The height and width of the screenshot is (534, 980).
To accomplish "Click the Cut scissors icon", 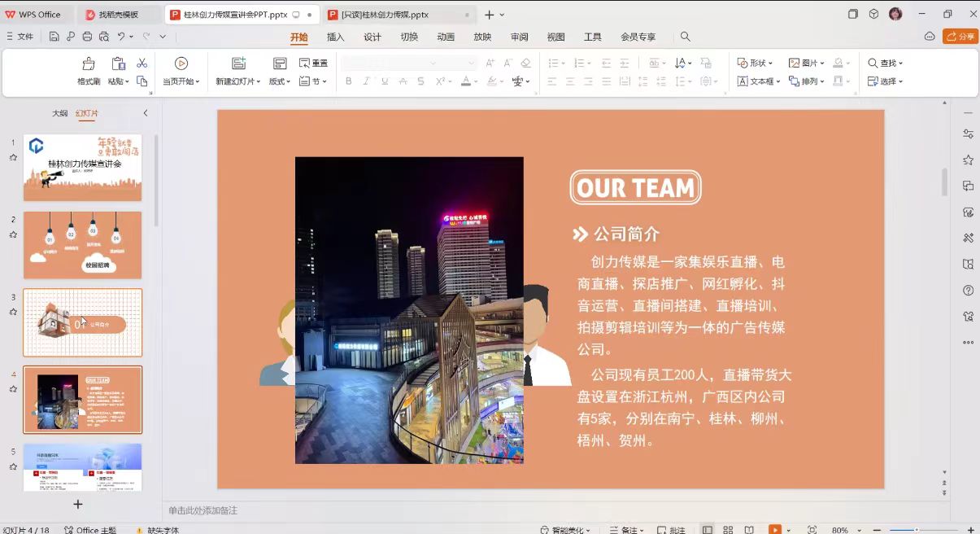I will pyautogui.click(x=142, y=63).
